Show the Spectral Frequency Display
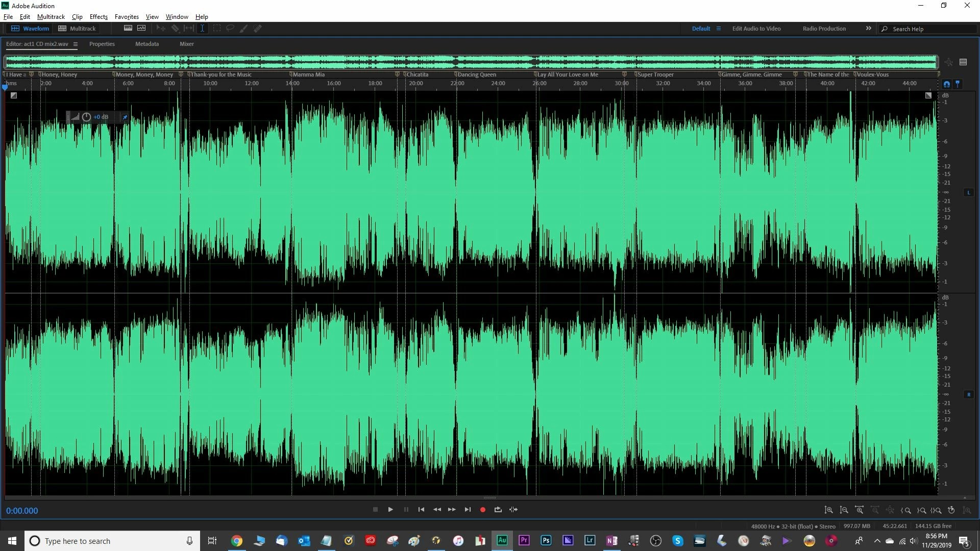 tap(128, 29)
